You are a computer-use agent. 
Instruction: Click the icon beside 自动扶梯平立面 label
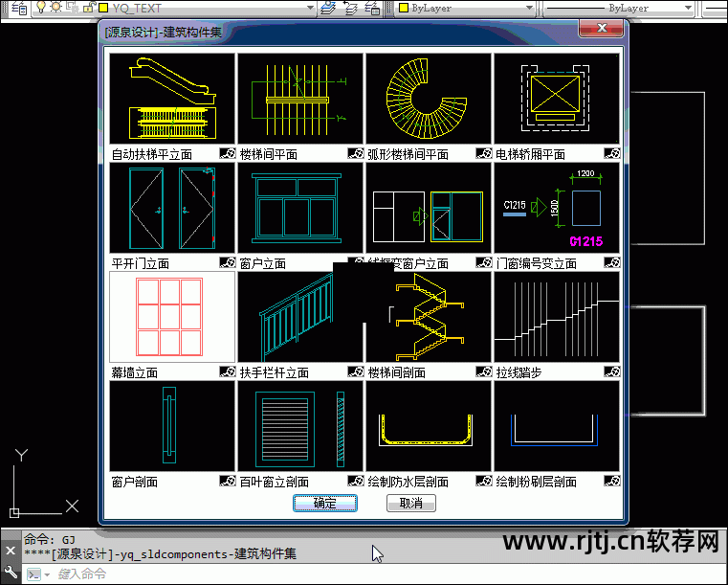point(228,153)
